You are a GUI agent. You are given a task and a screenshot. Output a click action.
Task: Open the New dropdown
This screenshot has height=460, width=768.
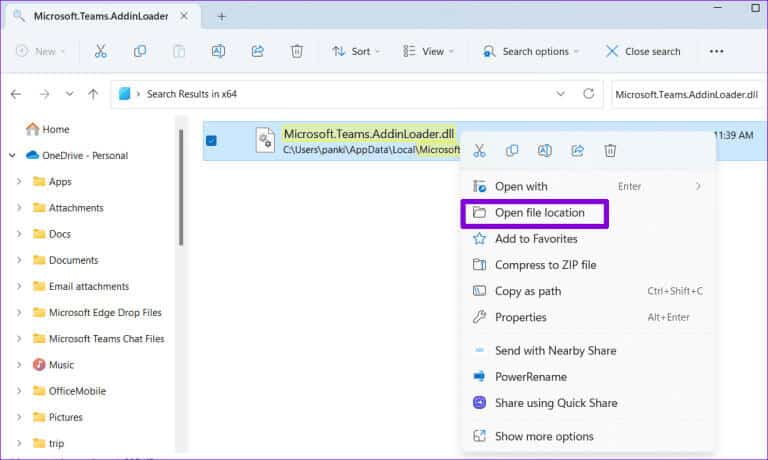click(40, 51)
